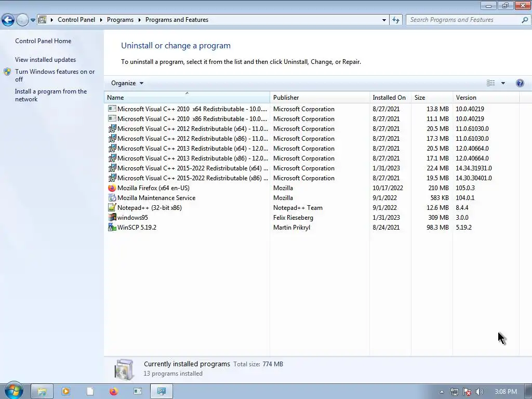The height and width of the screenshot is (399, 532).
Task: Expand the arrow after Control Panel breadcrumb
Action: 101,20
